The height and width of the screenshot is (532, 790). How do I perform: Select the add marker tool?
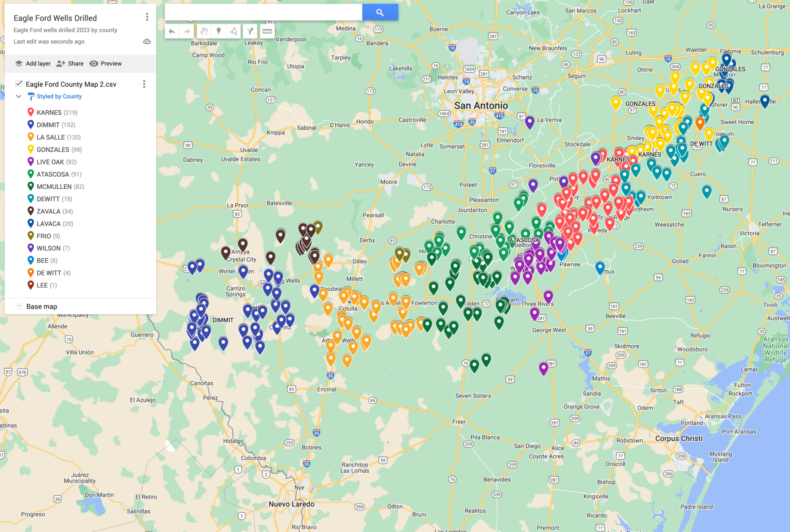tap(219, 31)
